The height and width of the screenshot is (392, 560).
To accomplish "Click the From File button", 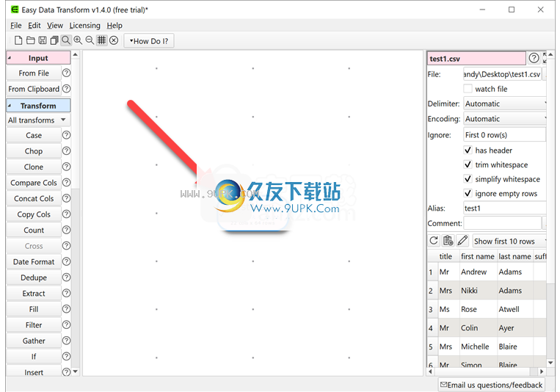I will pos(34,73).
